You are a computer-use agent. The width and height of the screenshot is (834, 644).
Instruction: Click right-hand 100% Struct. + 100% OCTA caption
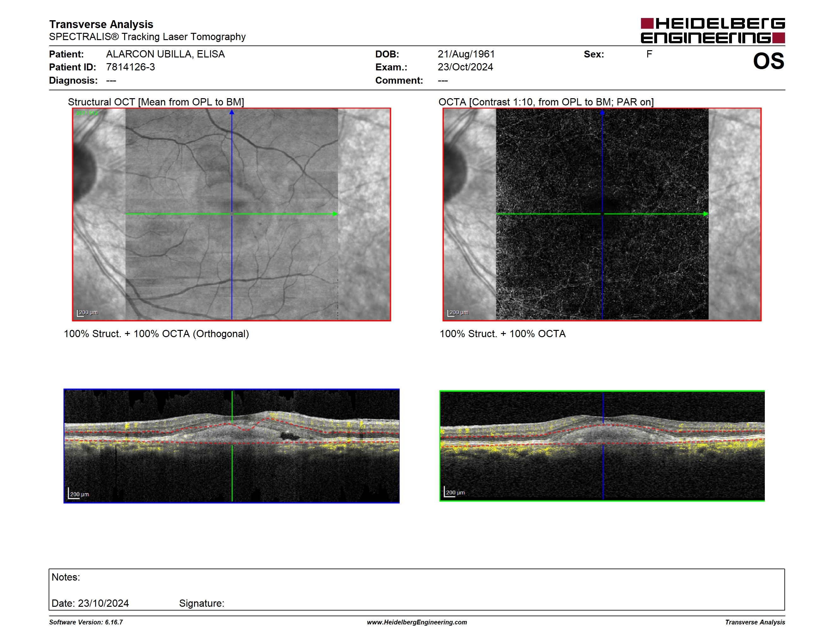[x=503, y=334]
